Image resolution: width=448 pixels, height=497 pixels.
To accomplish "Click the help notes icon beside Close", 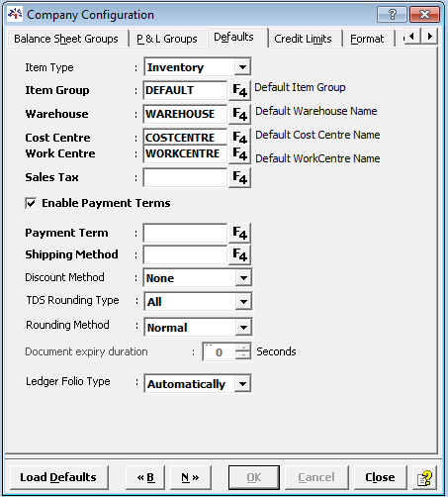I will 424,477.
